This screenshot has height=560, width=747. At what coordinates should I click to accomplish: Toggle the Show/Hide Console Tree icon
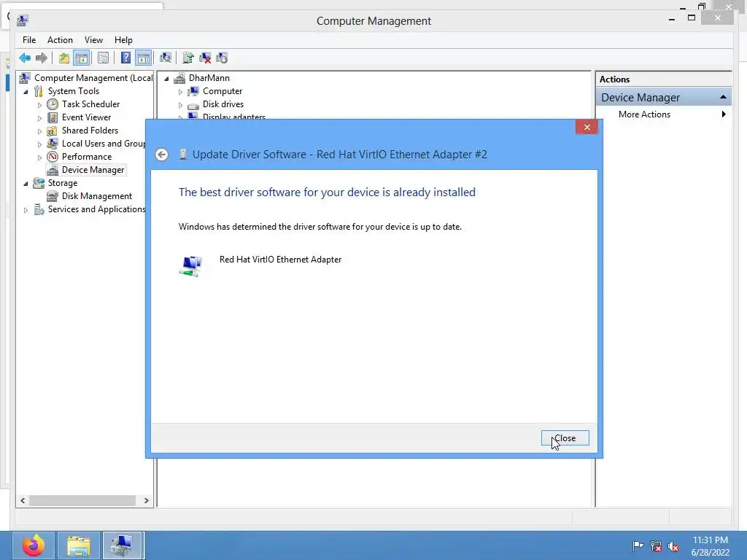coord(82,58)
